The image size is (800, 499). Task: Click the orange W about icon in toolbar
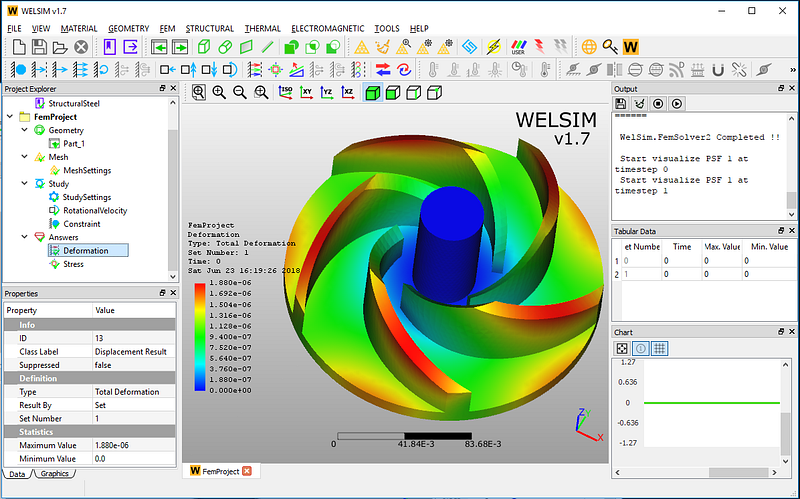click(x=631, y=47)
